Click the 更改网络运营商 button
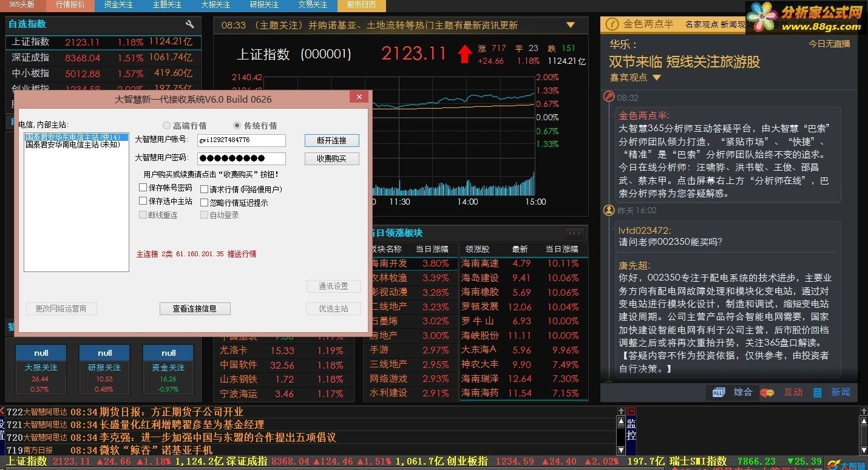The height and width of the screenshot is (470, 868). (61, 308)
